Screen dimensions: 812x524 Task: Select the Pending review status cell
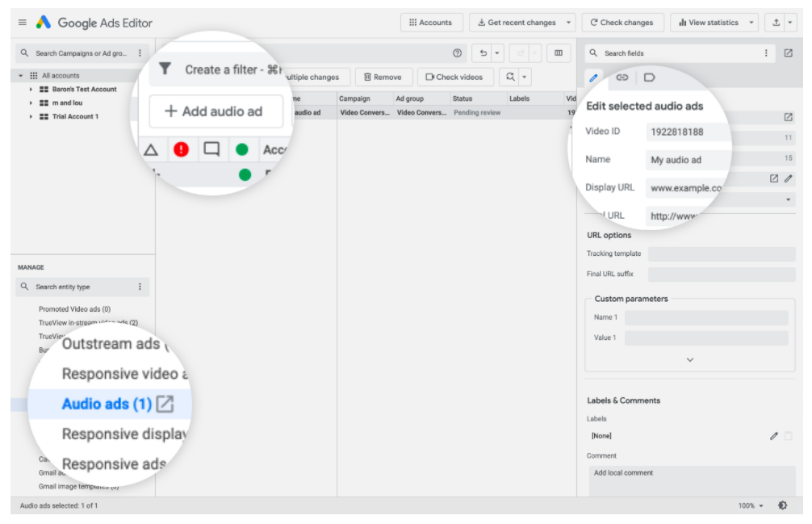tap(478, 112)
